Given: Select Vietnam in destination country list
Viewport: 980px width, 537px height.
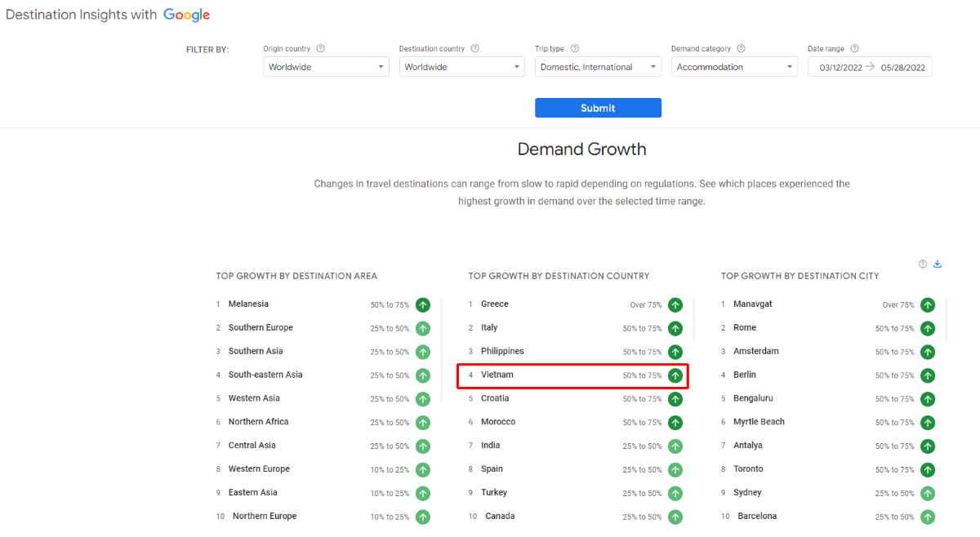Looking at the screenshot, I should 497,375.
